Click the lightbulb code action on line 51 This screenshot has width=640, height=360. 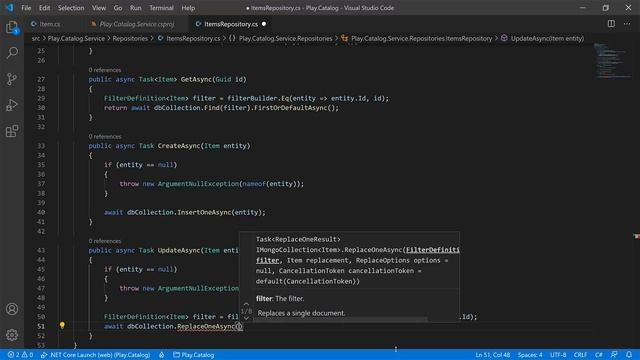(62, 325)
